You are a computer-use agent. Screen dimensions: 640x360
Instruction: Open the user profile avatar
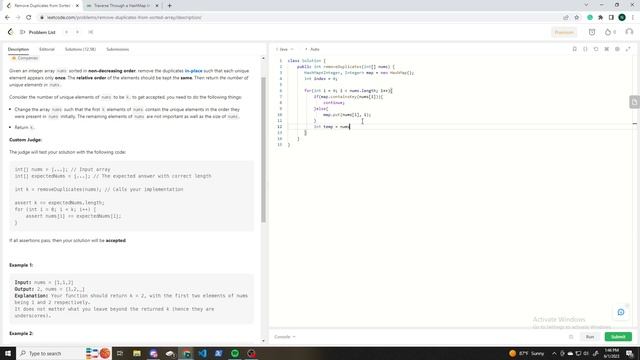pyautogui.click(x=629, y=32)
